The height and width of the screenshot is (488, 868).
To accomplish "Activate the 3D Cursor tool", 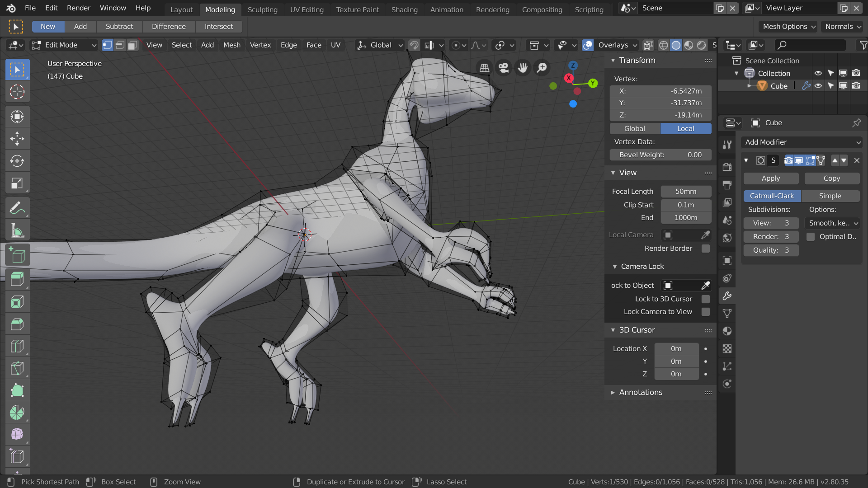I will pyautogui.click(x=17, y=92).
